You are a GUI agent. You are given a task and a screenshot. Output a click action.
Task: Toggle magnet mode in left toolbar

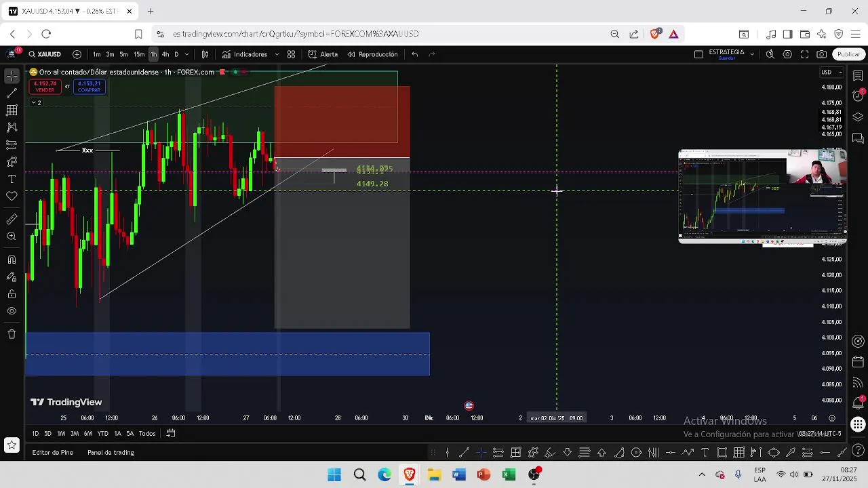point(12,260)
